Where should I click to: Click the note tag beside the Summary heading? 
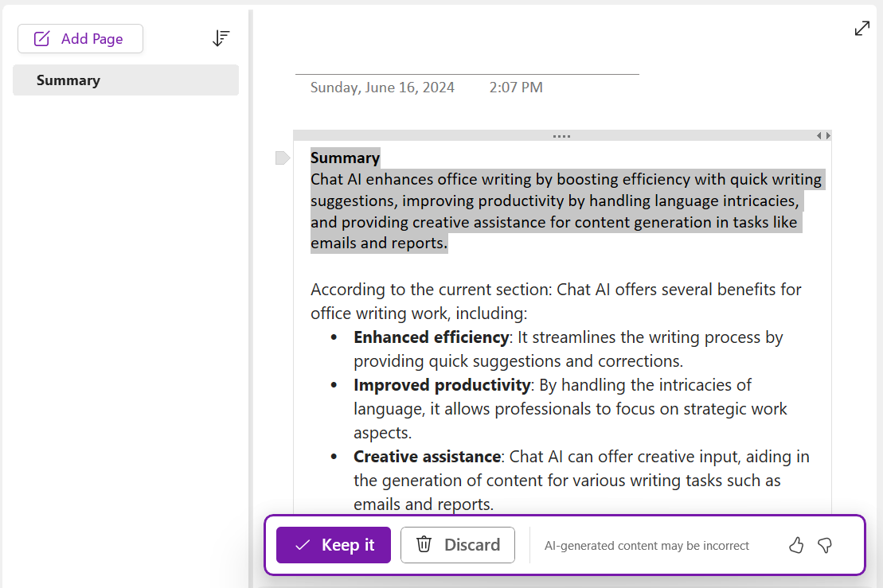coord(283,158)
